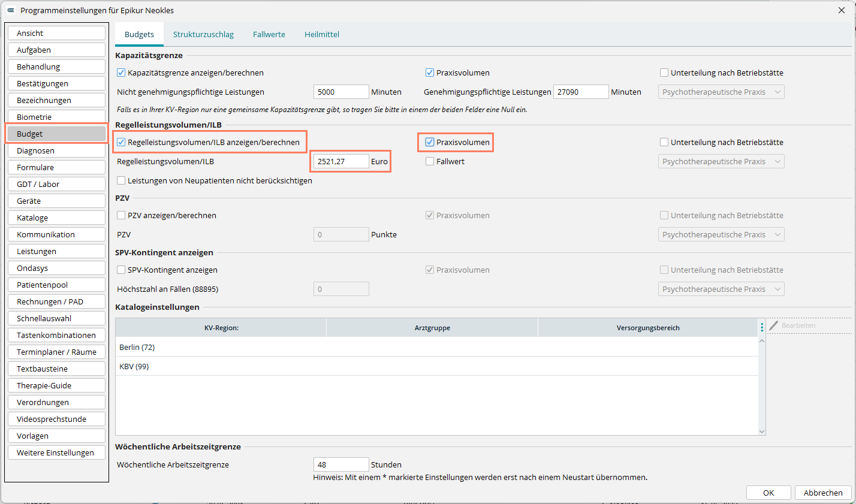Enable the SPV-Kontingent anzeigen checkbox
The width and height of the screenshot is (856, 504).
point(121,270)
